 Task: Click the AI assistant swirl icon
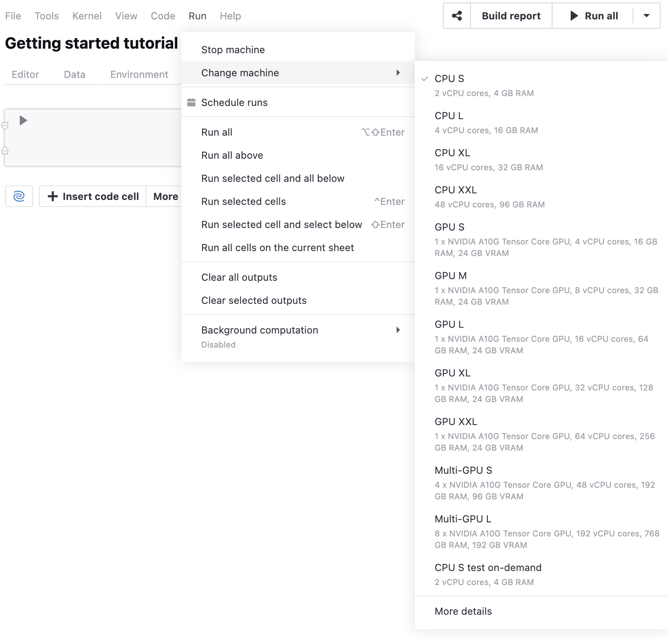pos(19,196)
